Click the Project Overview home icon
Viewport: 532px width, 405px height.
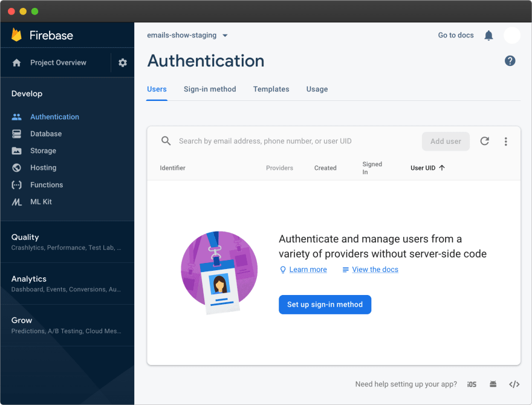[x=17, y=63]
